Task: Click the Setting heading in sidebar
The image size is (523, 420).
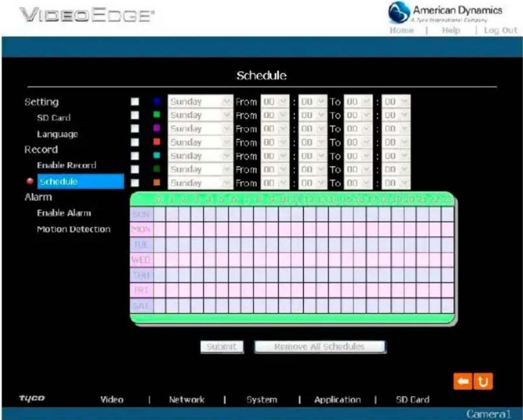Action: 41,102
